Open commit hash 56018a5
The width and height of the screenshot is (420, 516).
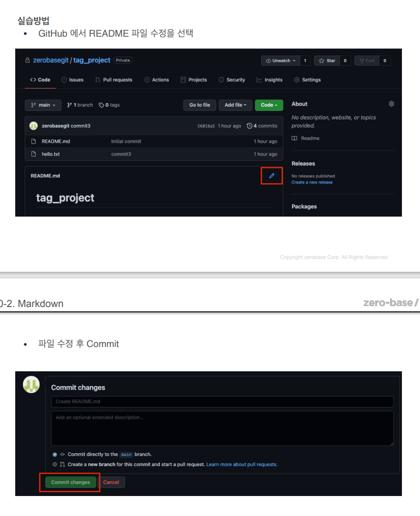[206, 126]
